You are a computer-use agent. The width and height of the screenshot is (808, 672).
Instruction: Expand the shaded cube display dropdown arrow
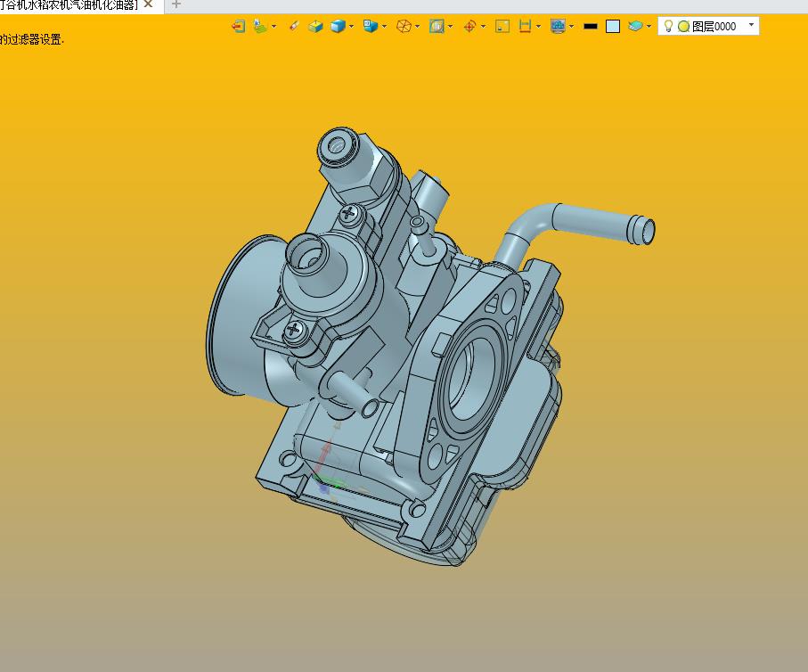[351, 27]
